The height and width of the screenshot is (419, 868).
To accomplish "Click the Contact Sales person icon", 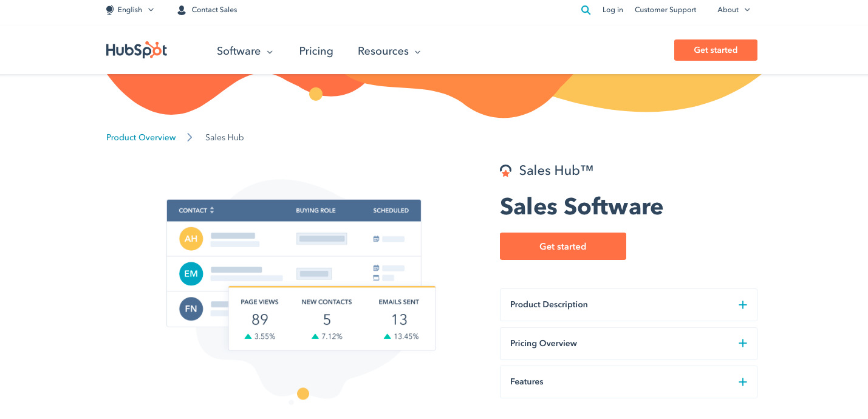I will coord(182,10).
